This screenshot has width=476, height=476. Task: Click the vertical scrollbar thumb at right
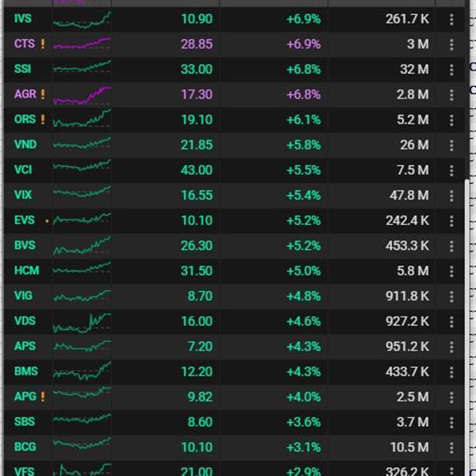click(467, 328)
